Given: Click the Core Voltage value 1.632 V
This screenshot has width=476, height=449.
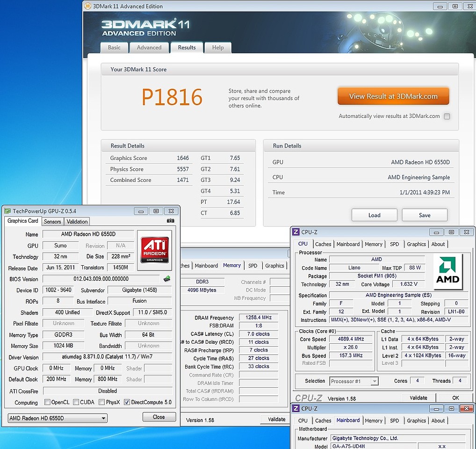Looking at the screenshot, I should coord(409,284).
